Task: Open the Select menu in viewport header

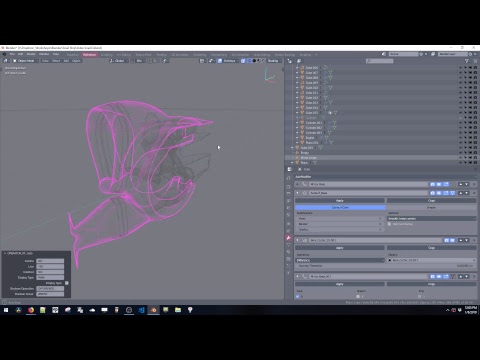Action: coord(56,61)
